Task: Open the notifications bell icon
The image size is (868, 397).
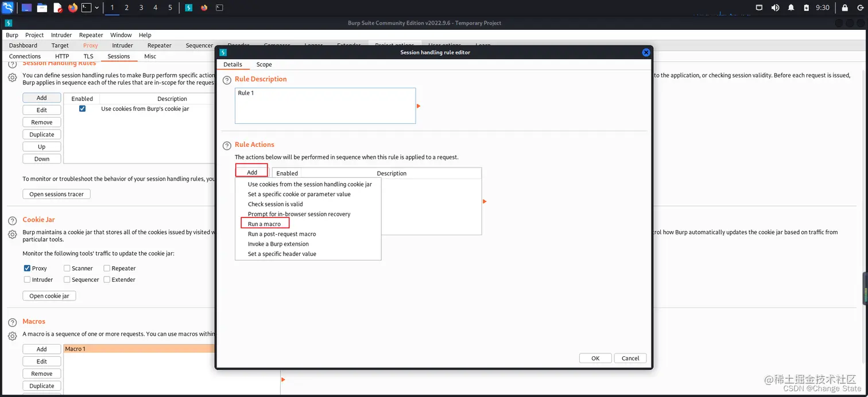Action: click(x=791, y=7)
